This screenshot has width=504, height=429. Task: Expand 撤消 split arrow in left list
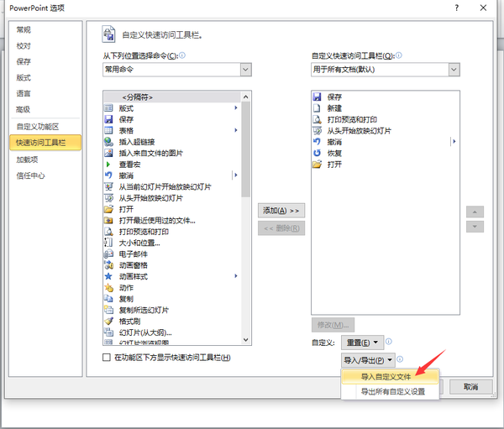pyautogui.click(x=236, y=175)
